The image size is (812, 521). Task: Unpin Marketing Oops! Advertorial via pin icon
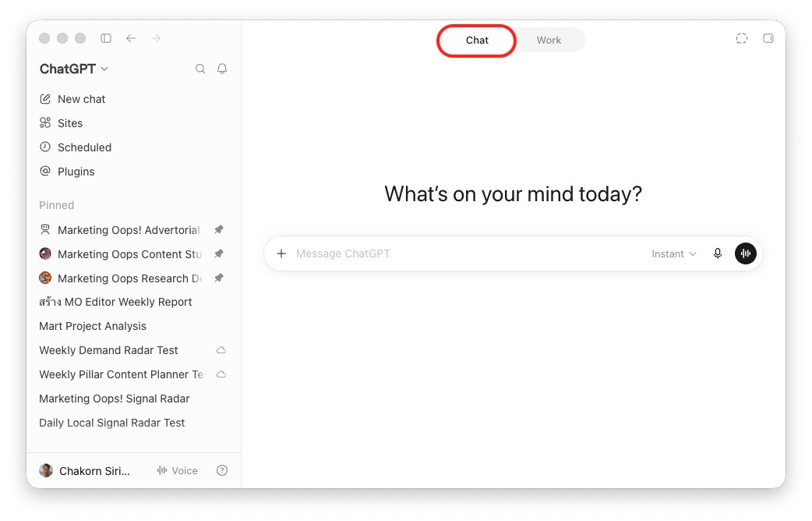click(219, 229)
